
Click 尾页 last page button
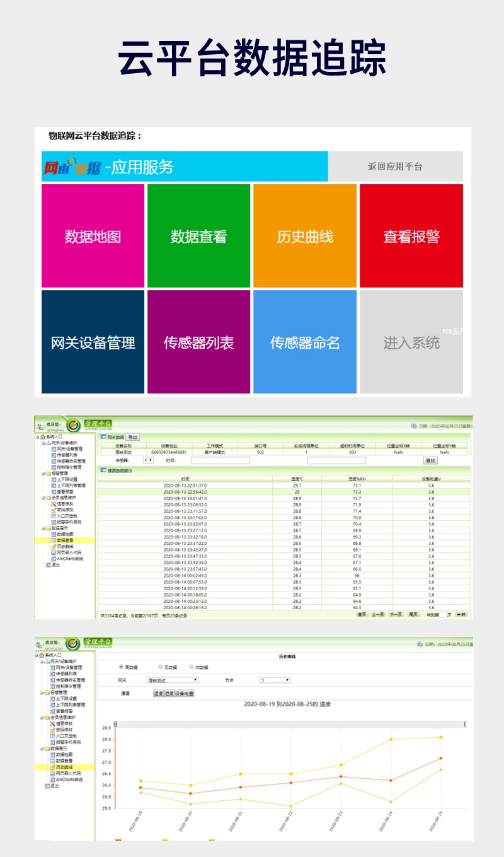[414, 614]
